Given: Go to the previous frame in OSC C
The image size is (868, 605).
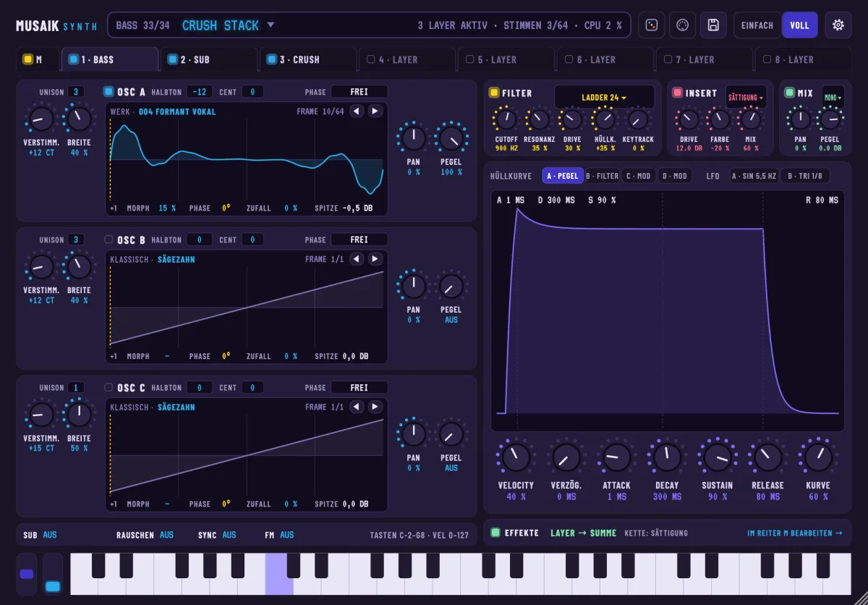Looking at the screenshot, I should [x=356, y=407].
